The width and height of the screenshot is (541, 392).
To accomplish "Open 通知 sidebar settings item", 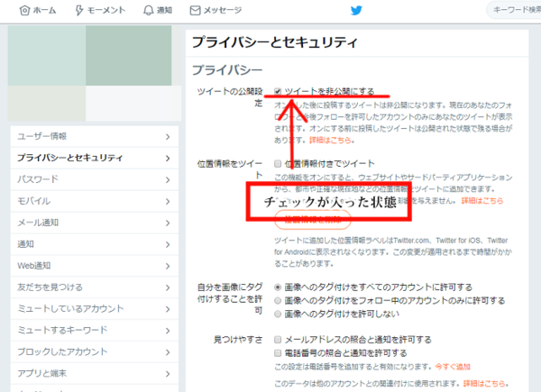I will [95, 244].
